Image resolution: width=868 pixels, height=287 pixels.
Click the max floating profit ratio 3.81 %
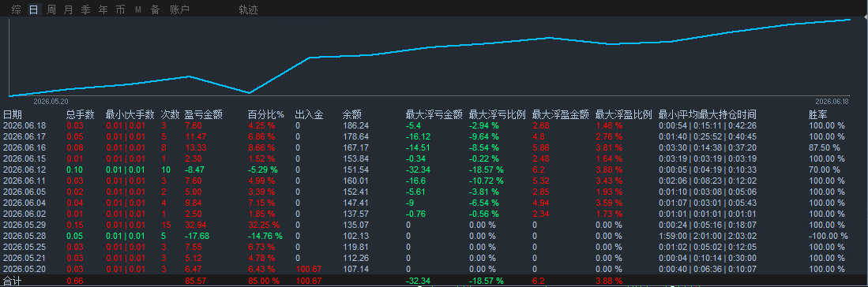[609, 147]
